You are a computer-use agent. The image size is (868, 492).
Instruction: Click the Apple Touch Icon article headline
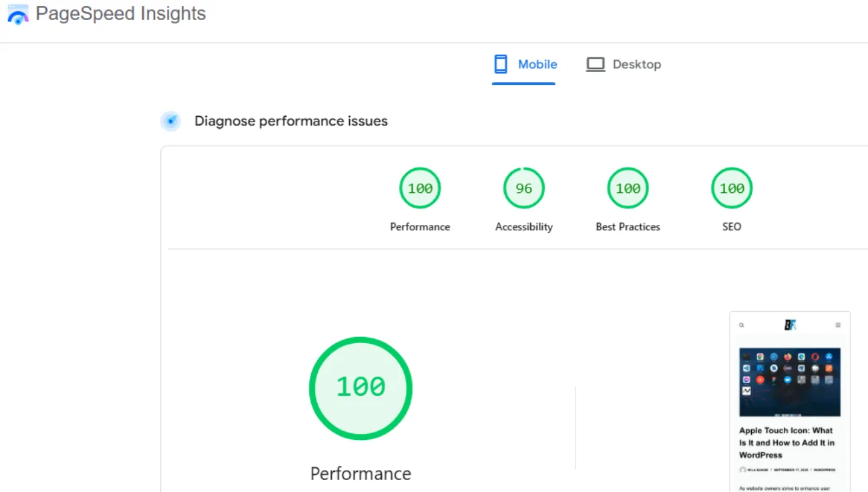[787, 443]
